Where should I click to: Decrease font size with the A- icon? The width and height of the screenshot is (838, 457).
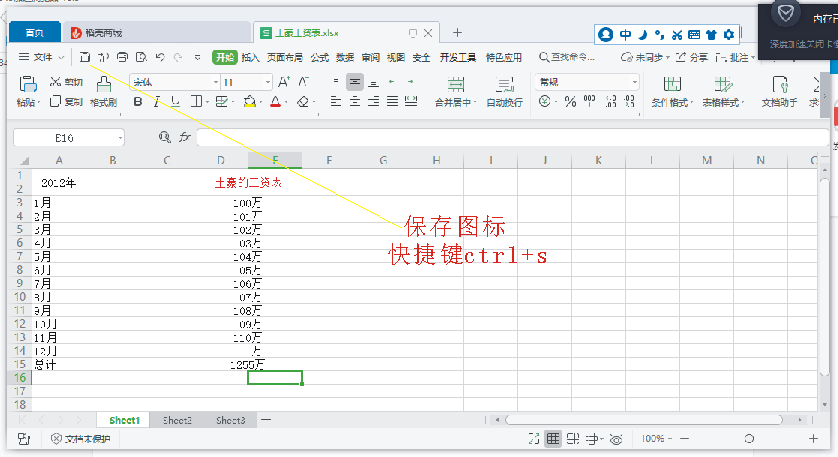pyautogui.click(x=303, y=81)
